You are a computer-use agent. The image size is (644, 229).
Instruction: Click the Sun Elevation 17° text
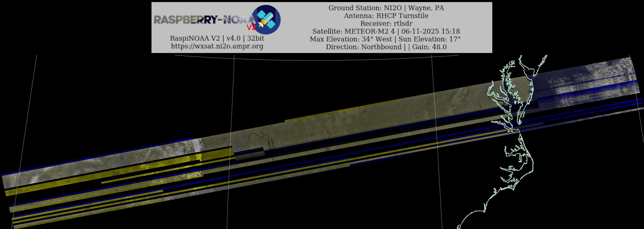429,39
